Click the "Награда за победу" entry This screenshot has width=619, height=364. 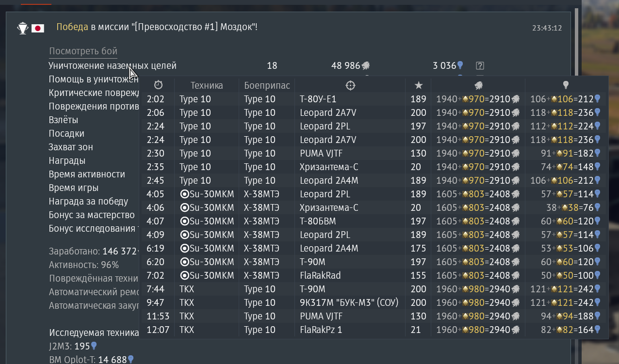click(x=88, y=202)
